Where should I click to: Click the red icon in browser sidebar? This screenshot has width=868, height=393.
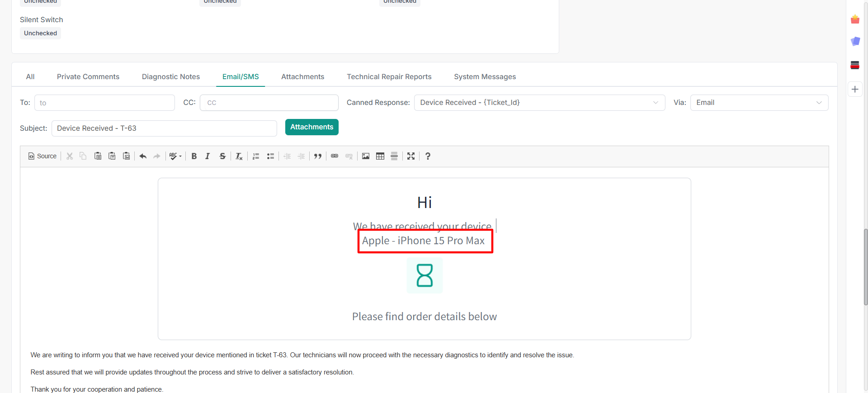tap(855, 65)
